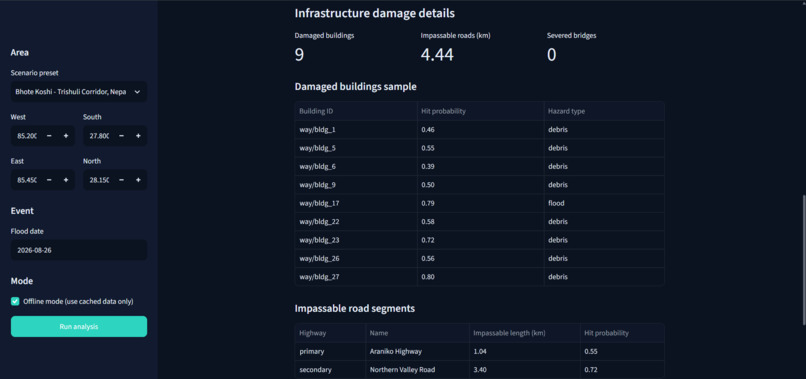Sort table by Building ID column header
The height and width of the screenshot is (379, 806).
[x=356, y=111]
